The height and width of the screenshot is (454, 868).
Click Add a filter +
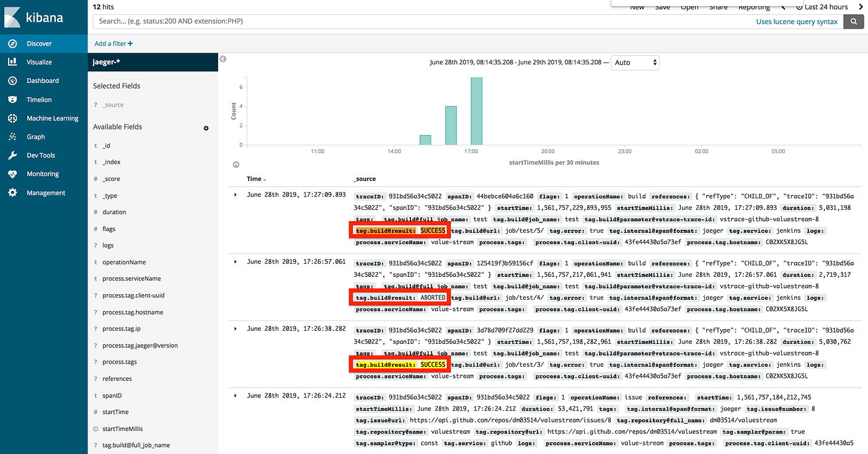click(113, 43)
